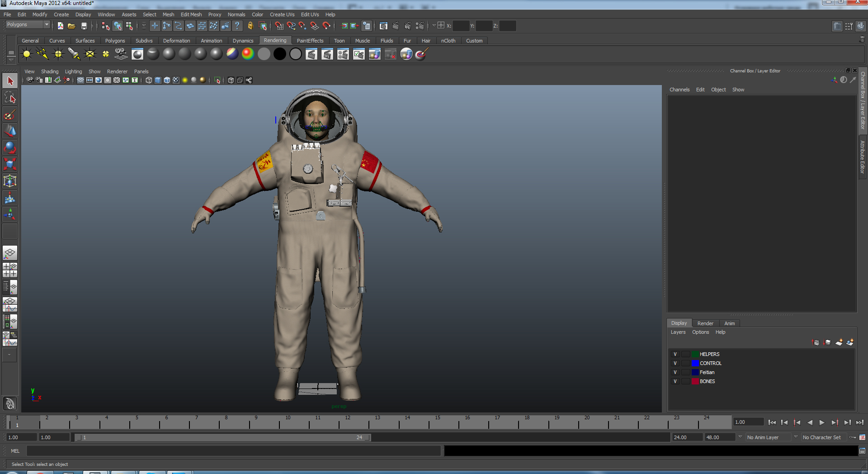Image resolution: width=868 pixels, height=474 pixels.
Task: Switch to the nCloth shelf tab
Action: tap(448, 41)
